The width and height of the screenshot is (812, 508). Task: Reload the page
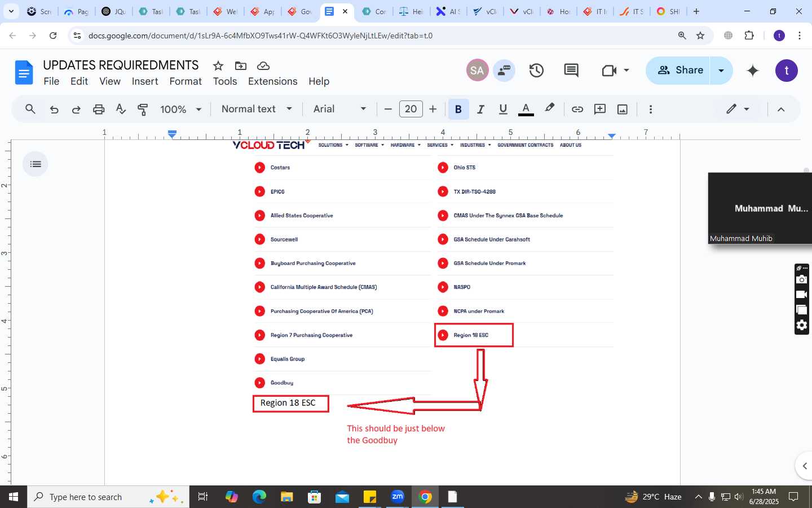click(53, 36)
